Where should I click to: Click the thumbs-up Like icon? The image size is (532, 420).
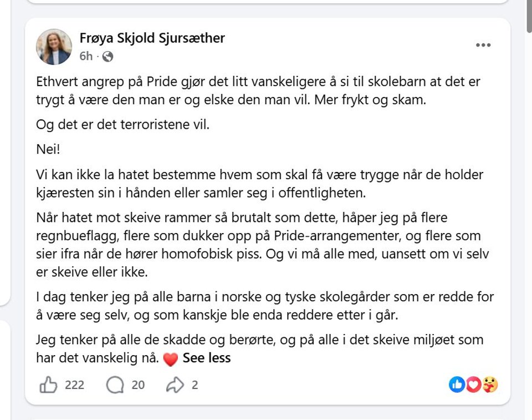[48, 384]
